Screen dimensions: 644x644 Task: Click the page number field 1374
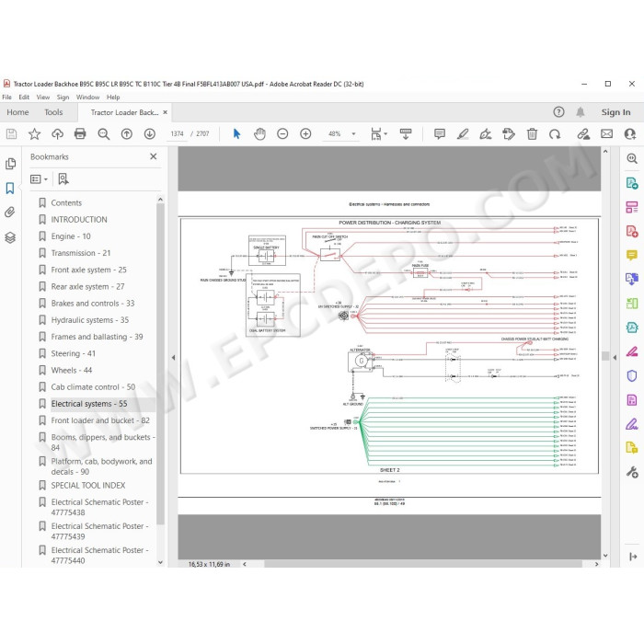177,134
